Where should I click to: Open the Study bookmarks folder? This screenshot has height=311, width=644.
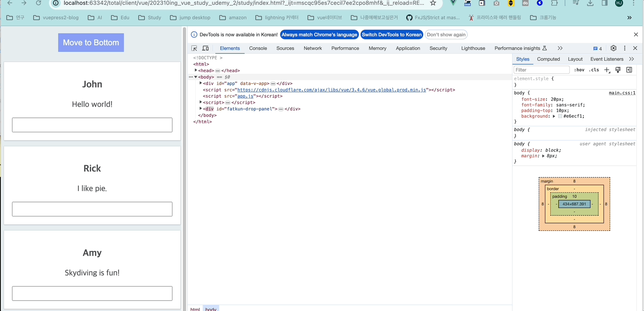(150, 18)
